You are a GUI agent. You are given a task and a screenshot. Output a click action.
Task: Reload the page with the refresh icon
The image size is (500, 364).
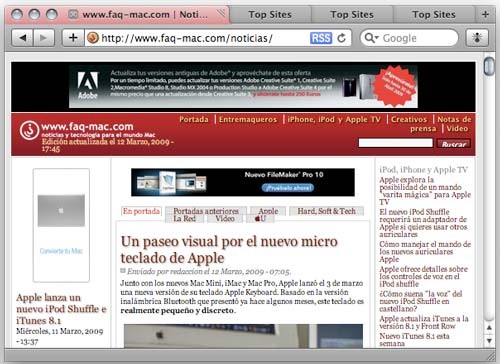tap(341, 38)
